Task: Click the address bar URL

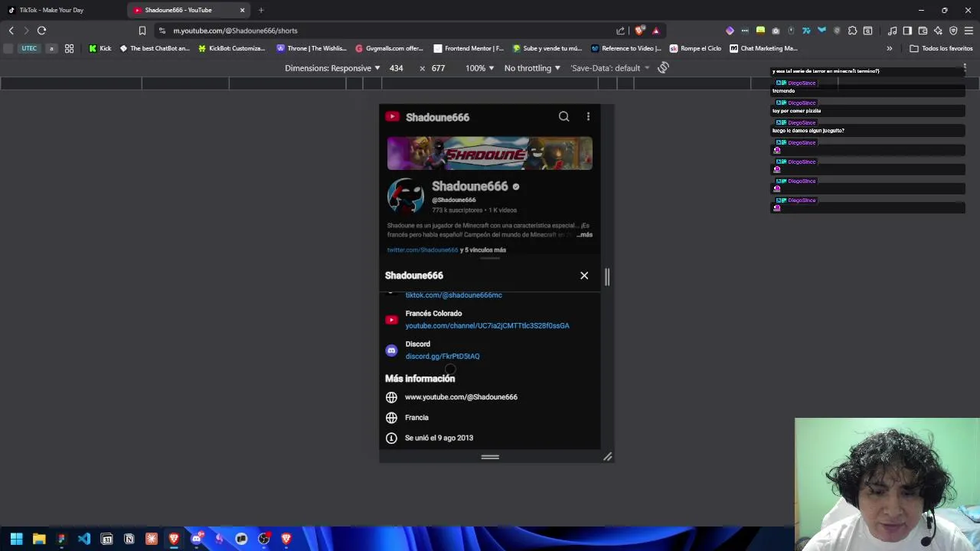Action: pos(235,31)
